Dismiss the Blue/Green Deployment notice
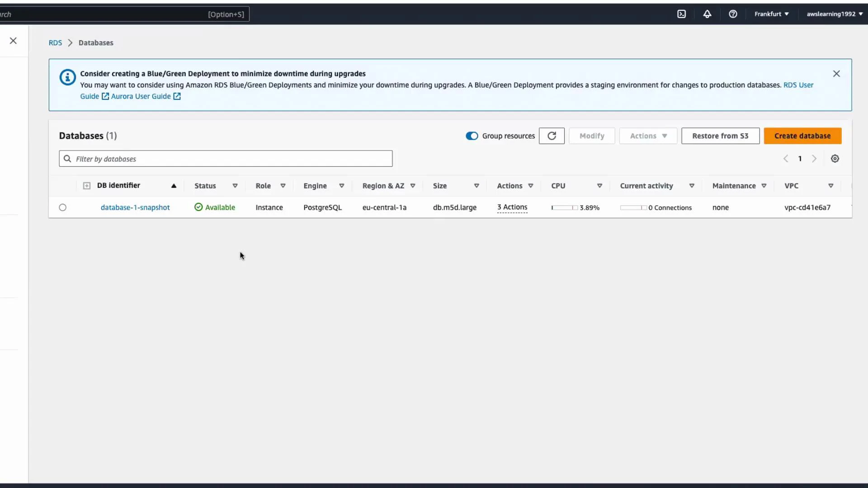868x488 pixels. [x=836, y=73]
